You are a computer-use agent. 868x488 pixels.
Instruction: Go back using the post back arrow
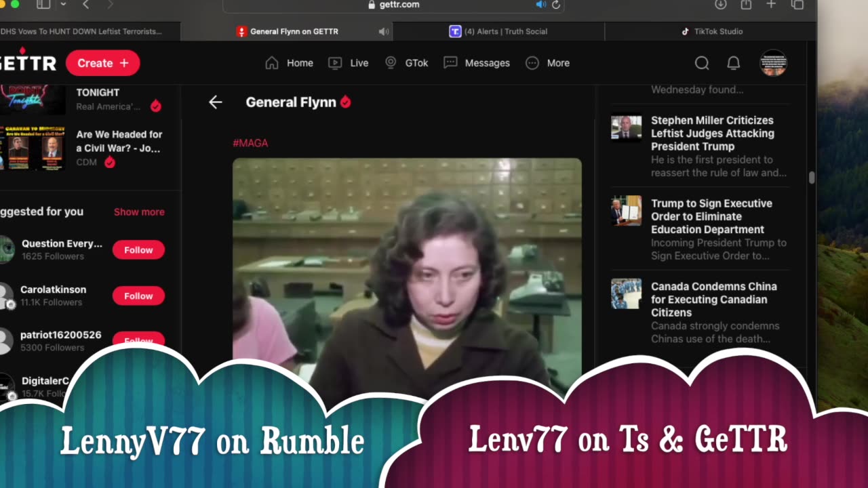216,102
